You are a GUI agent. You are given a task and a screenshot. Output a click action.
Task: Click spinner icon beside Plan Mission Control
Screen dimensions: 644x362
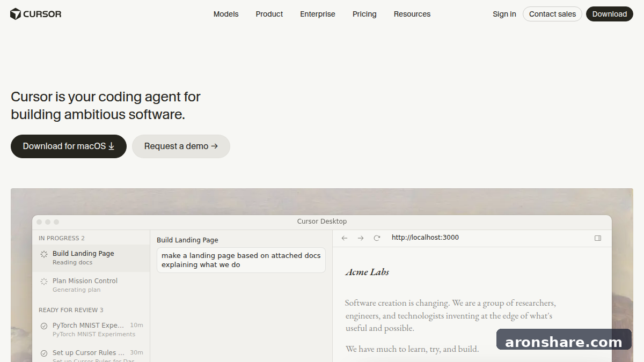click(x=44, y=282)
